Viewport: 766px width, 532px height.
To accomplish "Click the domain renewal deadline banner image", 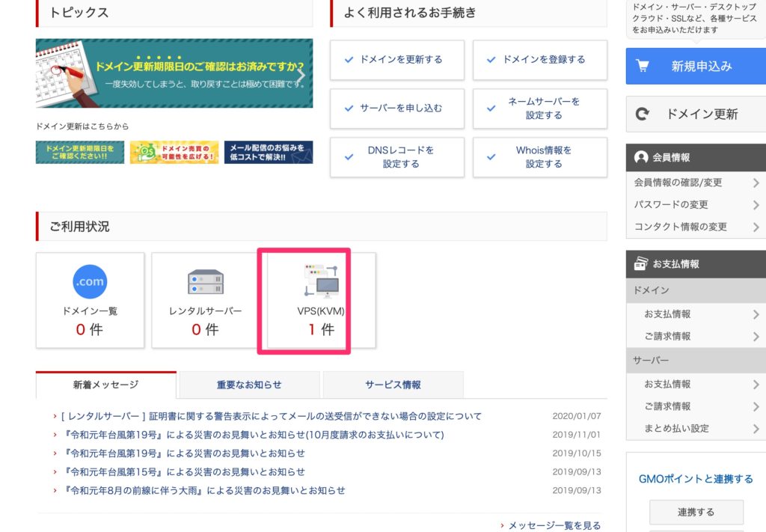I will coord(174,73).
